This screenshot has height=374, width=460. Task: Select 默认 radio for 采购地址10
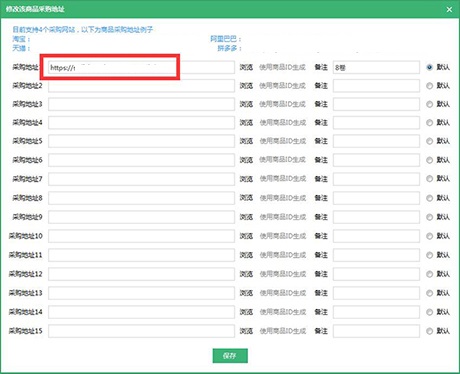[429, 236]
